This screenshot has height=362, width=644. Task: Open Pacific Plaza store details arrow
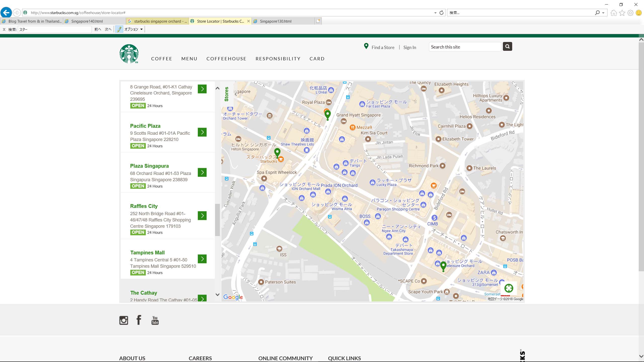point(202,132)
